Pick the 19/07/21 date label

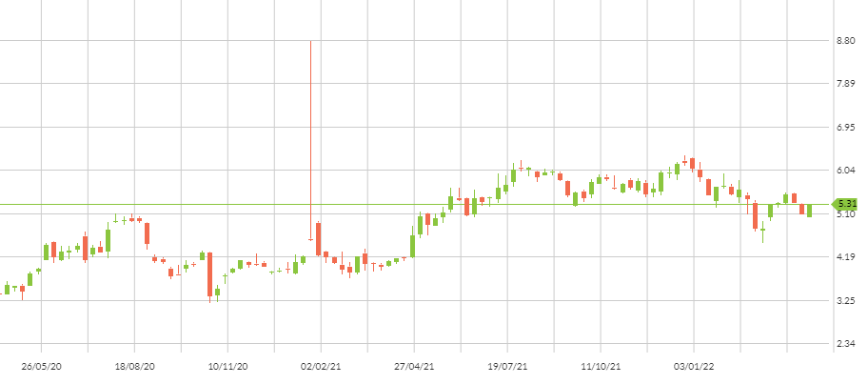(507, 366)
